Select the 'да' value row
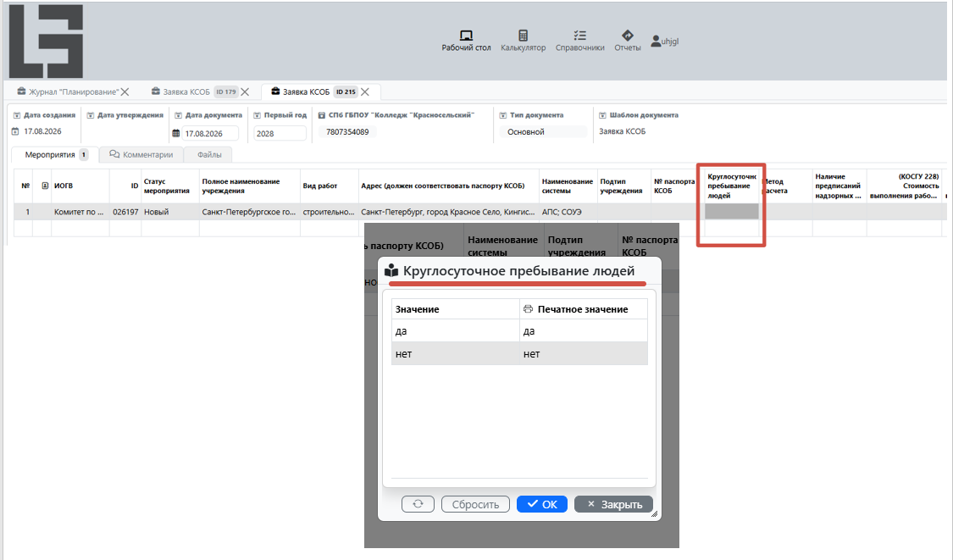The image size is (953, 560). tap(519, 331)
